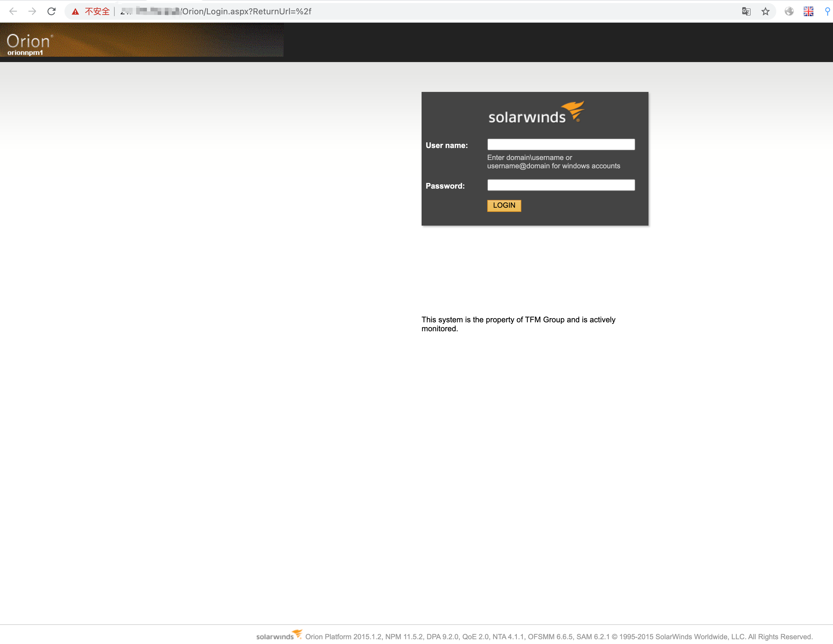833x644 pixels.
Task: Click the 'Enter domain\username or' hint text
Action: coord(529,158)
